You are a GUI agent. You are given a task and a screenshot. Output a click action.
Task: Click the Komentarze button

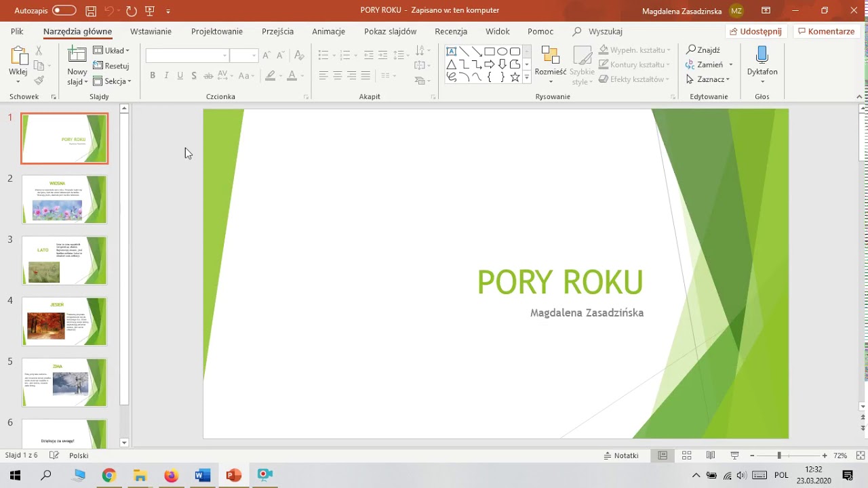point(826,31)
